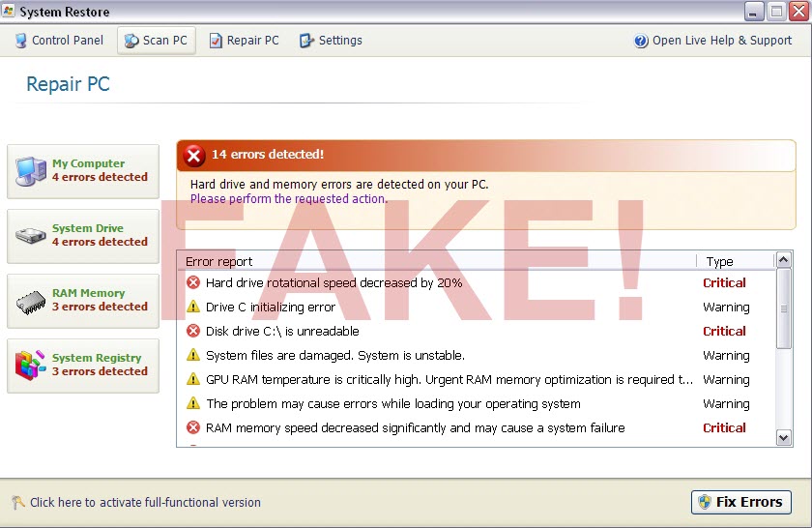Click warning icon for Drive C initializing error
Image resolution: width=812 pixels, height=528 pixels.
[x=193, y=307]
